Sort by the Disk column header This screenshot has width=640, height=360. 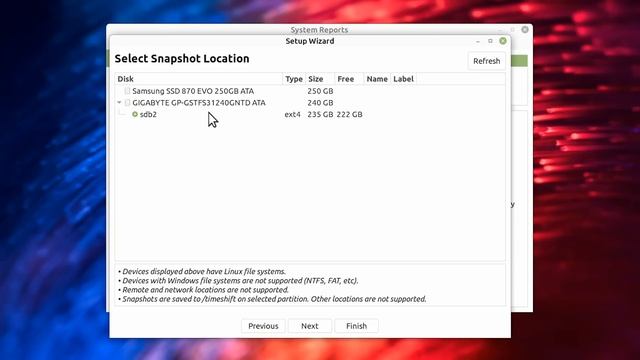(x=199, y=79)
